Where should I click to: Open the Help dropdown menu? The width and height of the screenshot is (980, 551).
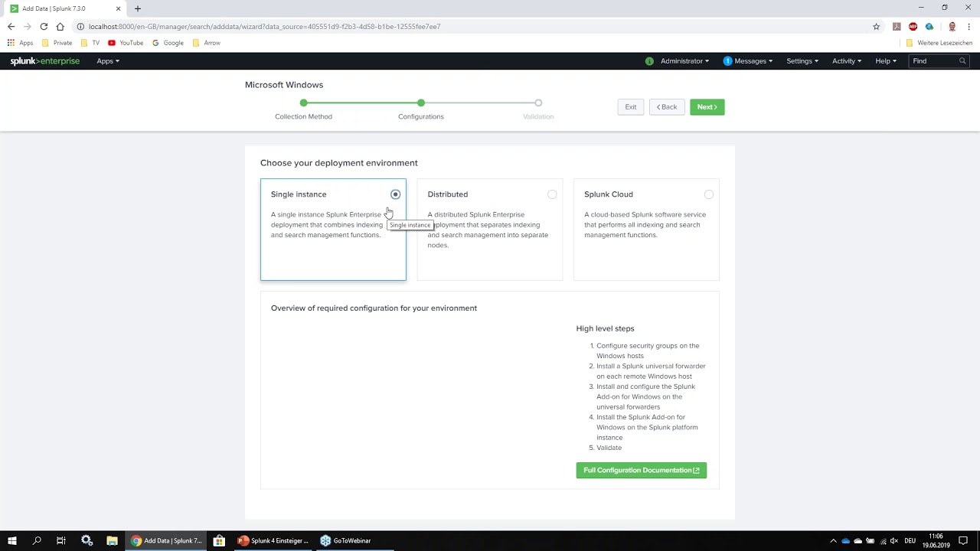coord(886,61)
